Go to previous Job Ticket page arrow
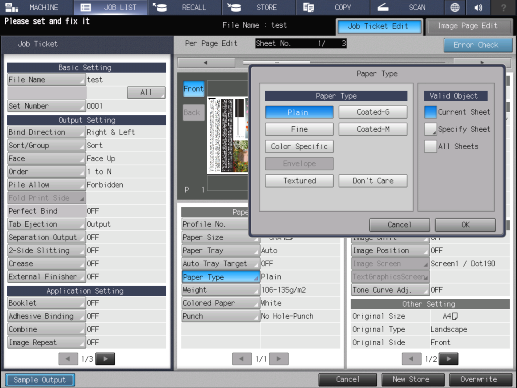This screenshot has height=388, width=517. pyautogui.click(x=68, y=359)
